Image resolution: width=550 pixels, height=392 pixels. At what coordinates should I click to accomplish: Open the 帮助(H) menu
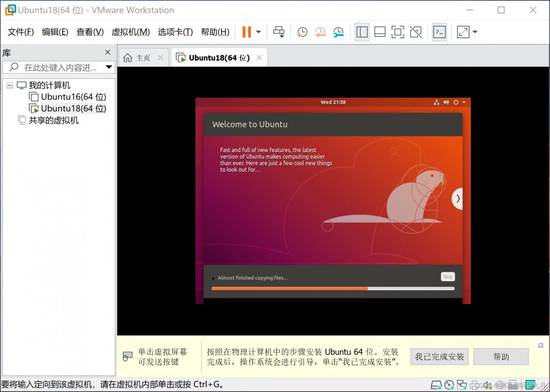tap(215, 32)
